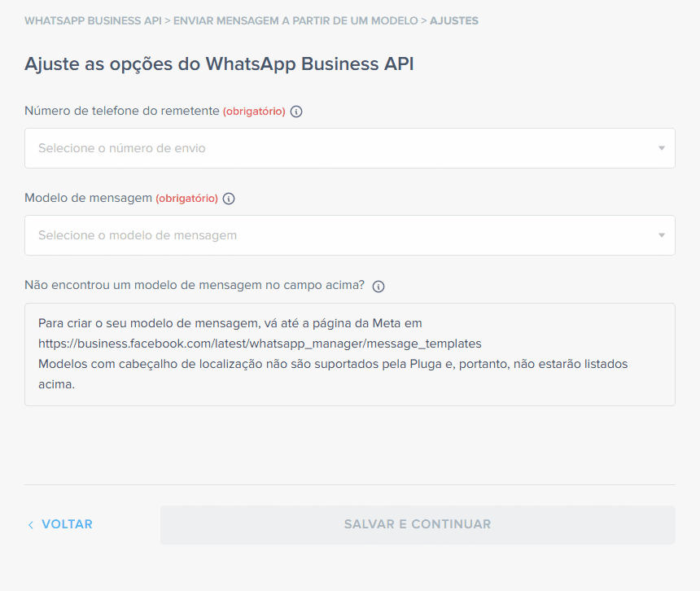Click the AJUSTES breadcrumb entry
The image size is (700, 591).
tap(454, 21)
